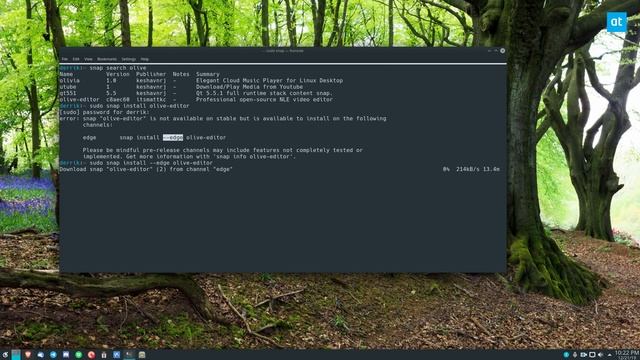Open the blue square app icon in taskbar
The image size is (640, 360).
(x=116, y=355)
